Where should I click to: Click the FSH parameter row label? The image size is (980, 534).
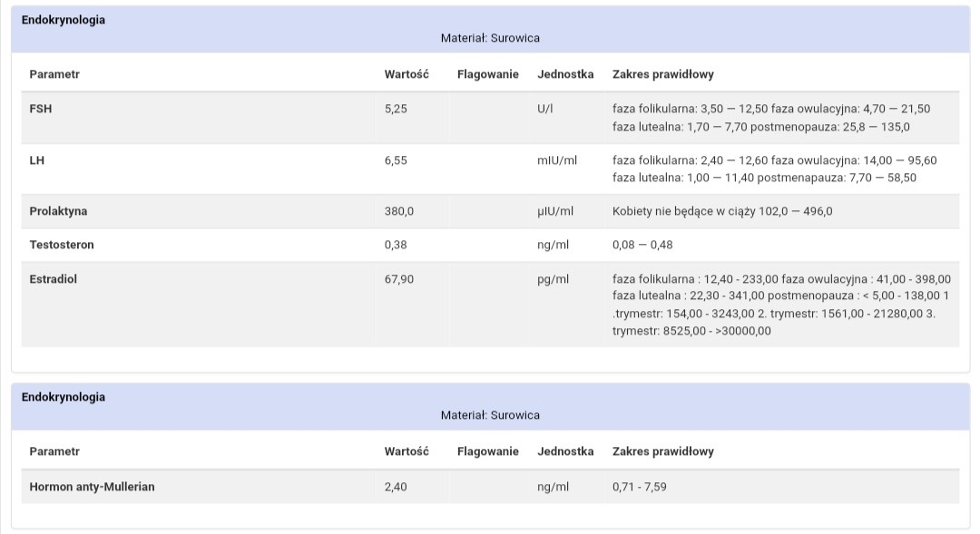click(40, 109)
